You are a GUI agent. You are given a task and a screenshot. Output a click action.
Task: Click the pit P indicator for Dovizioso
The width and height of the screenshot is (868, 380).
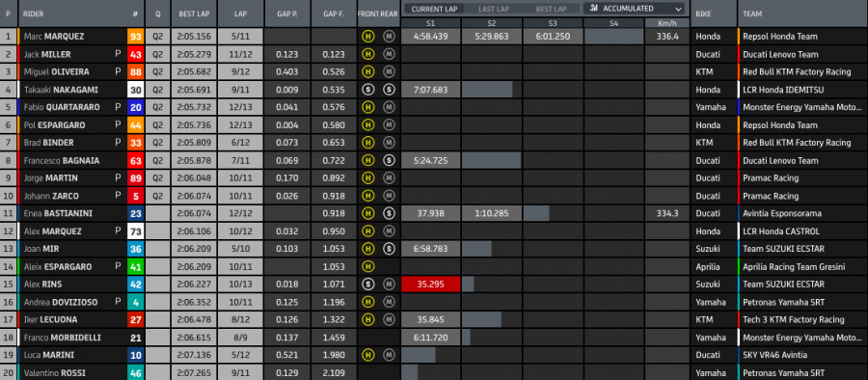click(118, 302)
